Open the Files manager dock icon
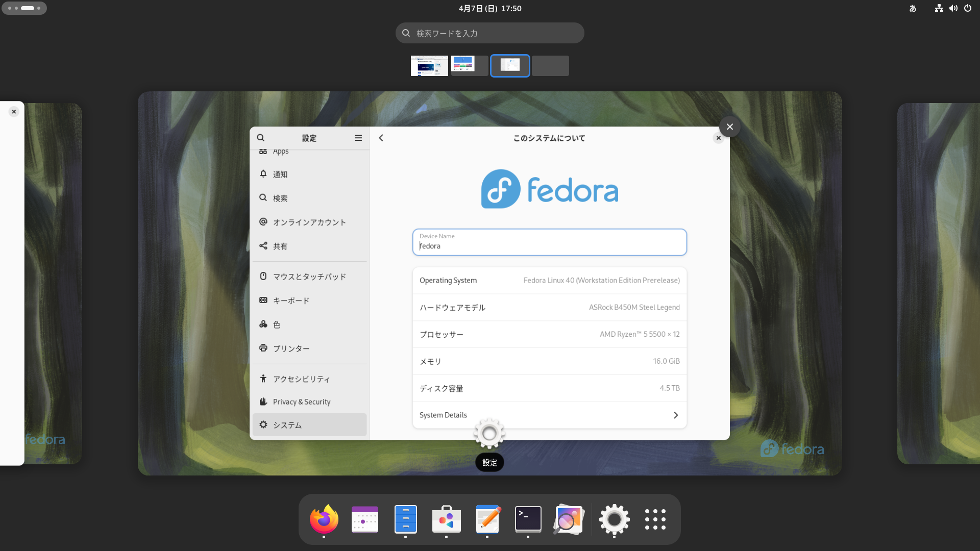The image size is (980, 551). [x=406, y=519]
